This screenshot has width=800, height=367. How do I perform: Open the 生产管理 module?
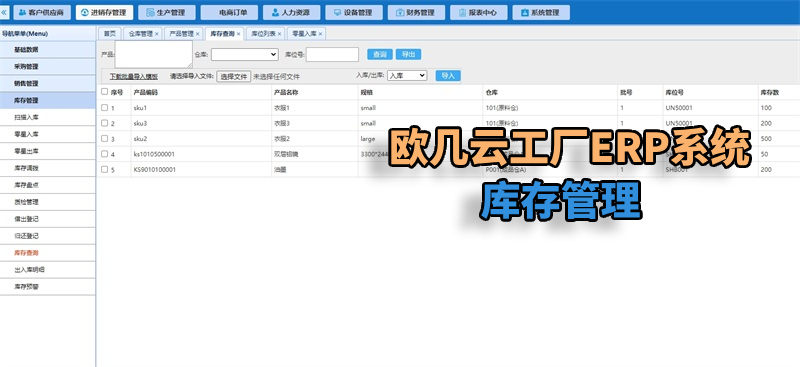coord(167,13)
